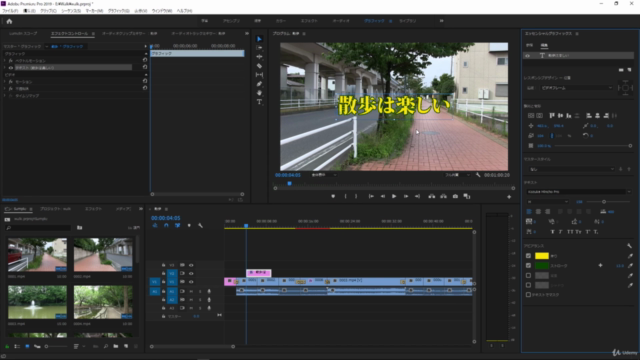Select the Hand tool
This screenshot has width=640, height=360.
[259, 93]
